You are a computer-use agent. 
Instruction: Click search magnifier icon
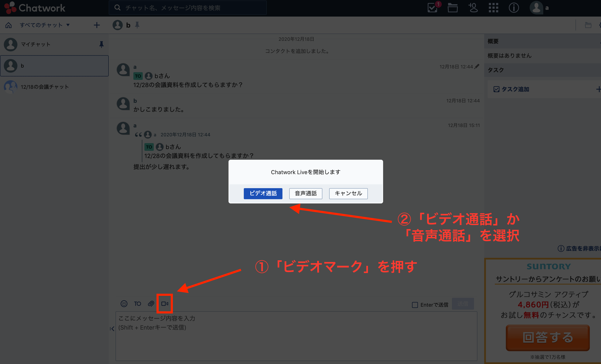click(x=117, y=8)
